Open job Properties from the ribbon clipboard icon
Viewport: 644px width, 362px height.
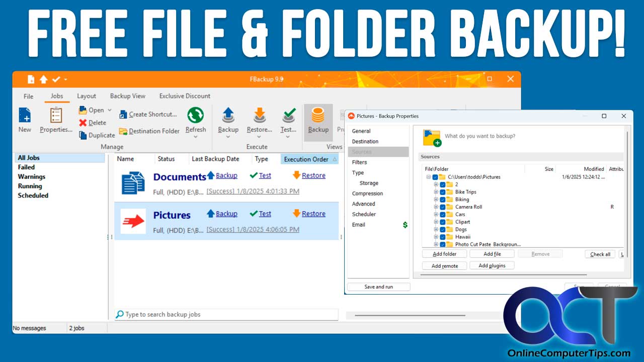(x=56, y=115)
